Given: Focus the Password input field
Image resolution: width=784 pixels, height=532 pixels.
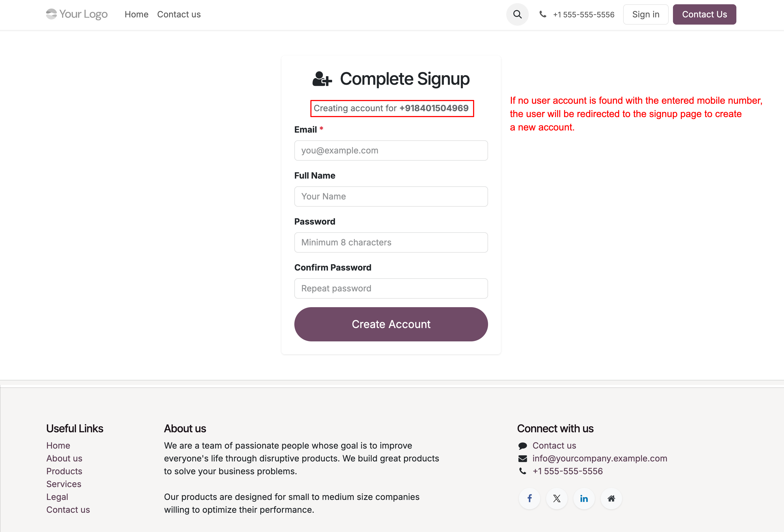Looking at the screenshot, I should [x=391, y=242].
